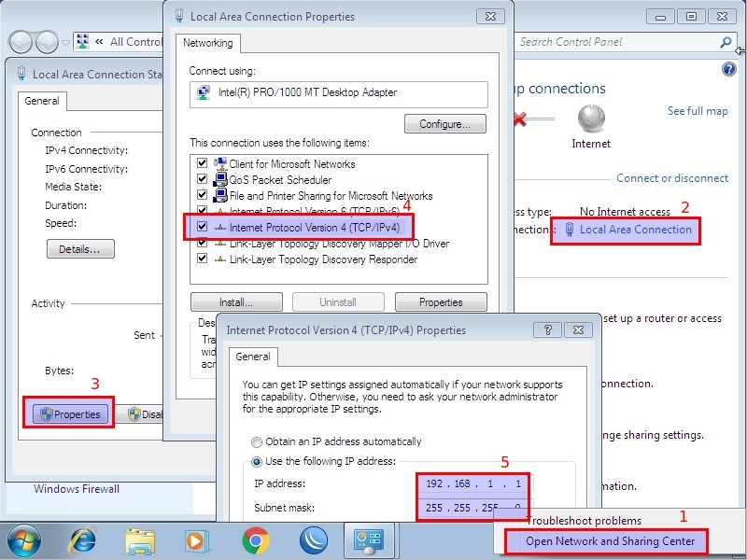Click the back navigation arrow
Viewport: 747px width, 560px height.
pyautogui.click(x=21, y=42)
